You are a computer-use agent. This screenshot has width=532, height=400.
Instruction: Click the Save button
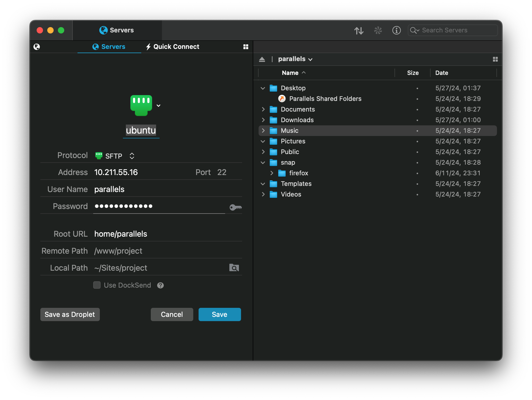(220, 314)
